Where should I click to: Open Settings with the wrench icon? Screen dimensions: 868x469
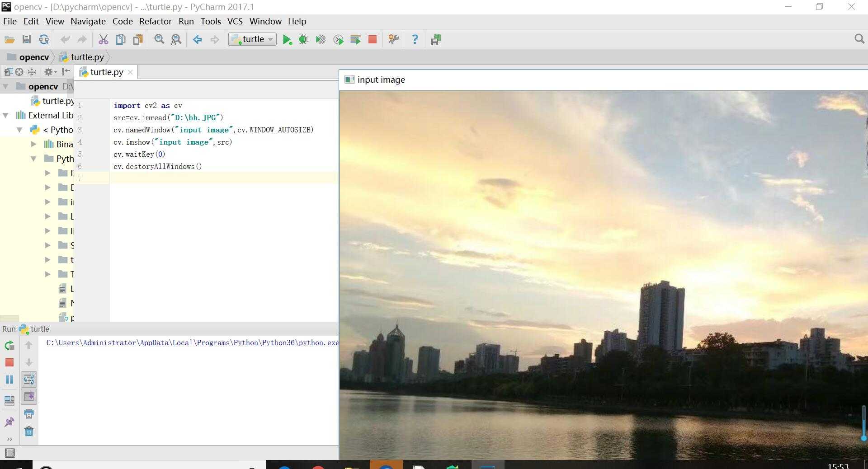(x=394, y=40)
